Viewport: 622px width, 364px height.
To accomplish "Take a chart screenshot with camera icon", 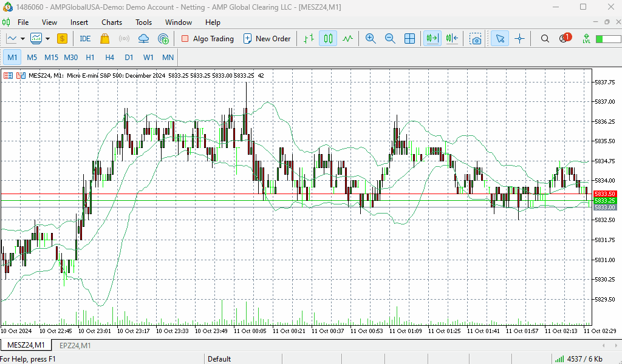I will (476, 38).
